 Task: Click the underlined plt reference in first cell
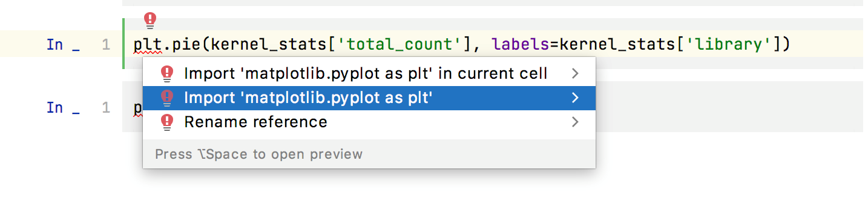pos(145,44)
